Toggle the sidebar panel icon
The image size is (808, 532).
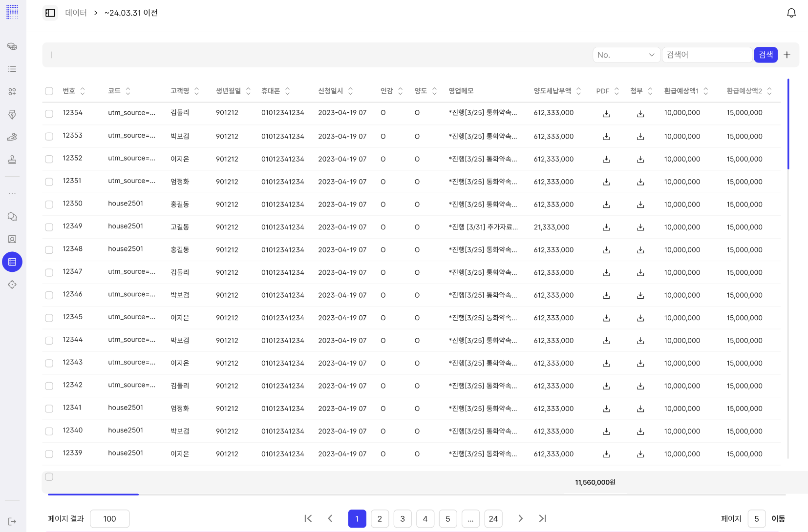click(50, 13)
